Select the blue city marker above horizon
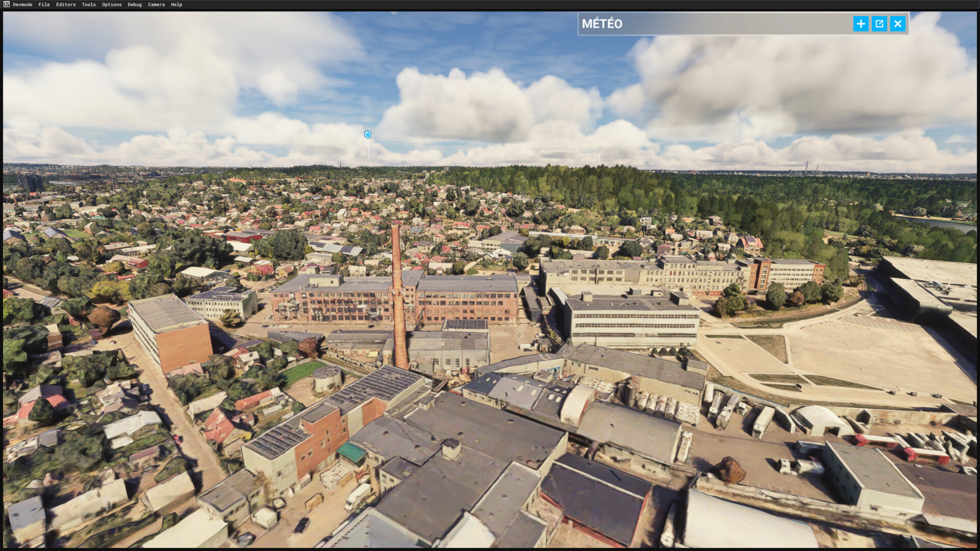The image size is (980, 551). [x=367, y=134]
